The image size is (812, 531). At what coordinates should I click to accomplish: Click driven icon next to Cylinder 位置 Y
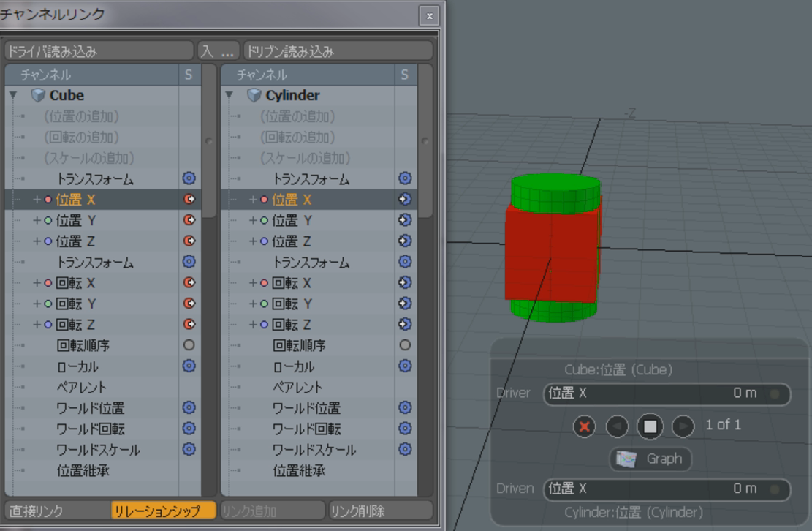click(x=405, y=220)
